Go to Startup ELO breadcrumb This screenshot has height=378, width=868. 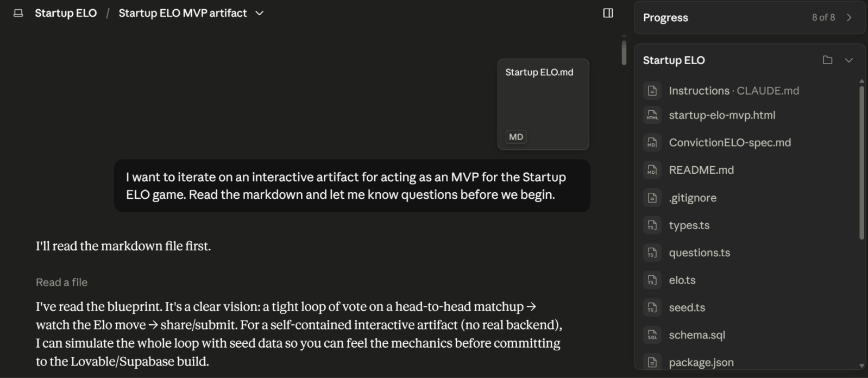[x=66, y=13]
